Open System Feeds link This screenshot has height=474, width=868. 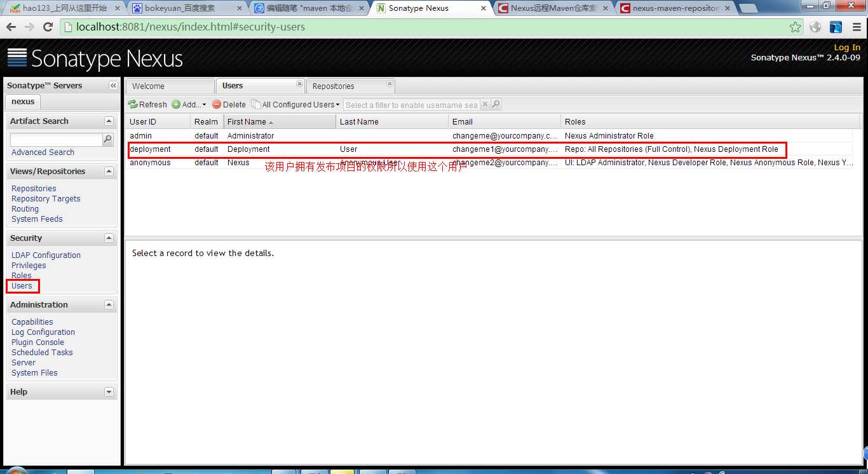pos(37,219)
